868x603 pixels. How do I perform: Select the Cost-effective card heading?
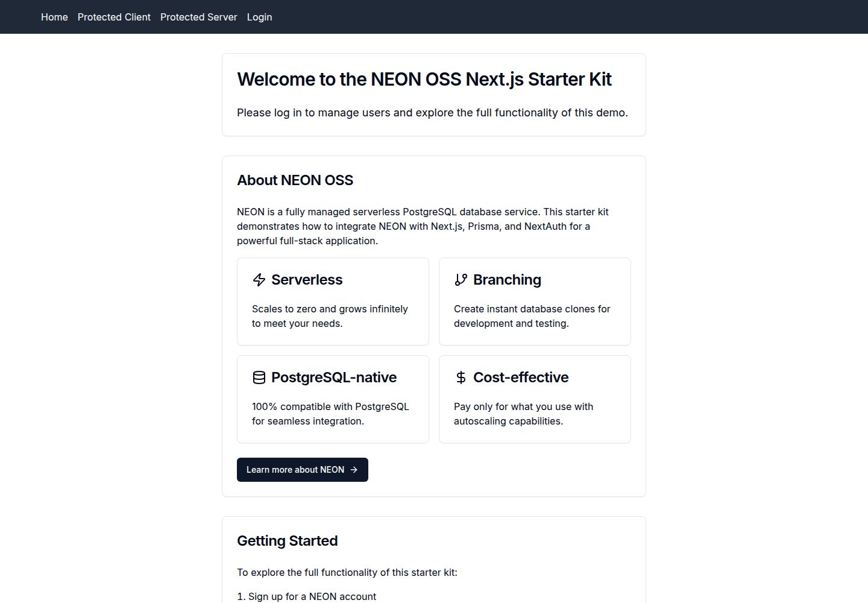(521, 377)
